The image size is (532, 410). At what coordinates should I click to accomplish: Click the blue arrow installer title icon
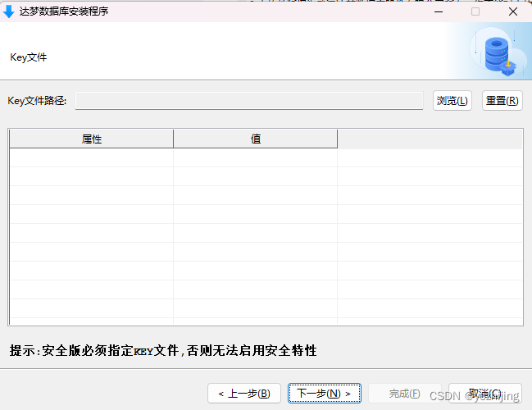click(9, 11)
